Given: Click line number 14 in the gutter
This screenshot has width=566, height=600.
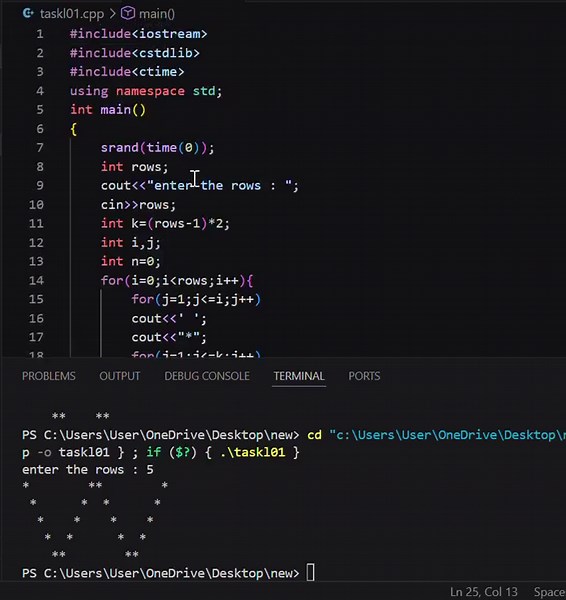Looking at the screenshot, I should point(36,280).
